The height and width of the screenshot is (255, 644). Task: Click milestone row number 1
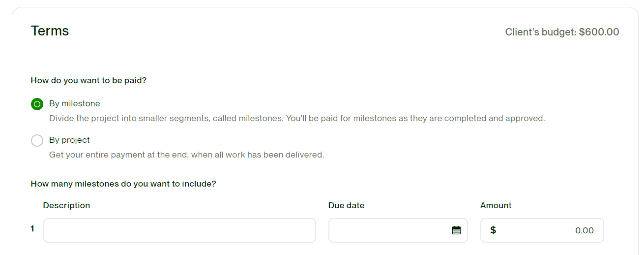(x=32, y=228)
